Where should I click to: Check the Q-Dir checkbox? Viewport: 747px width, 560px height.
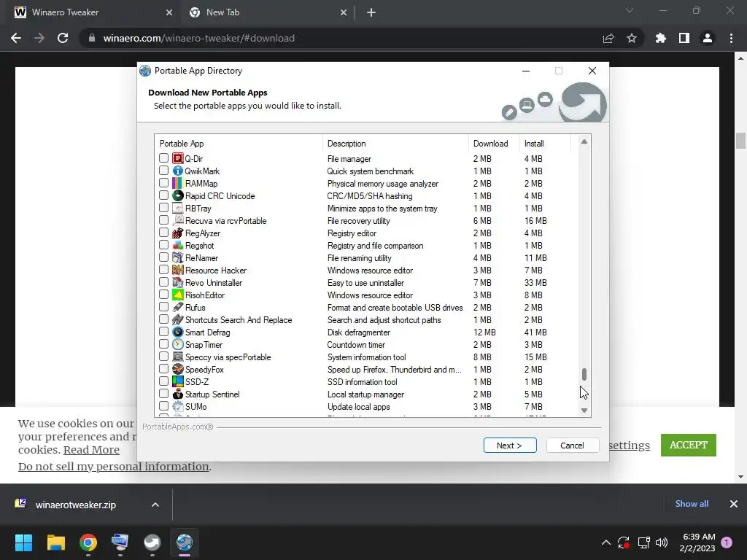click(x=164, y=157)
